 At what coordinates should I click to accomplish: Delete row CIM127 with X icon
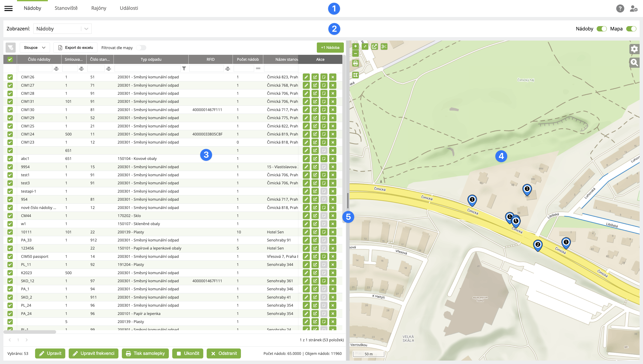pyautogui.click(x=333, y=85)
